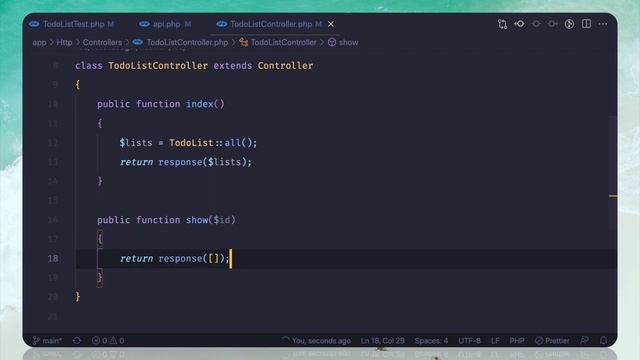The image size is (640, 360).
Task: Open the more actions ellipsis menu
Action: 603,24
